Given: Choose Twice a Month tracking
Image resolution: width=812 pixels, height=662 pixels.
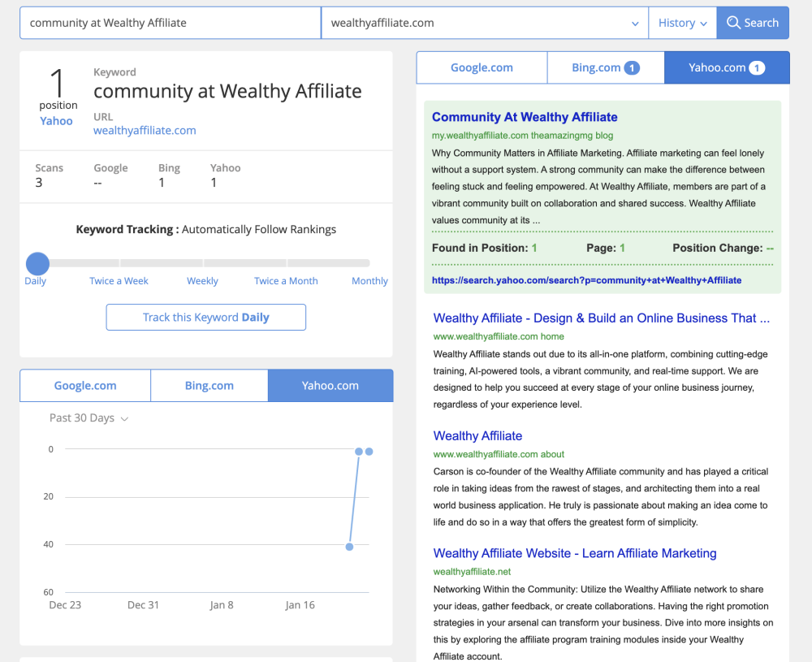Looking at the screenshot, I should coord(286,281).
